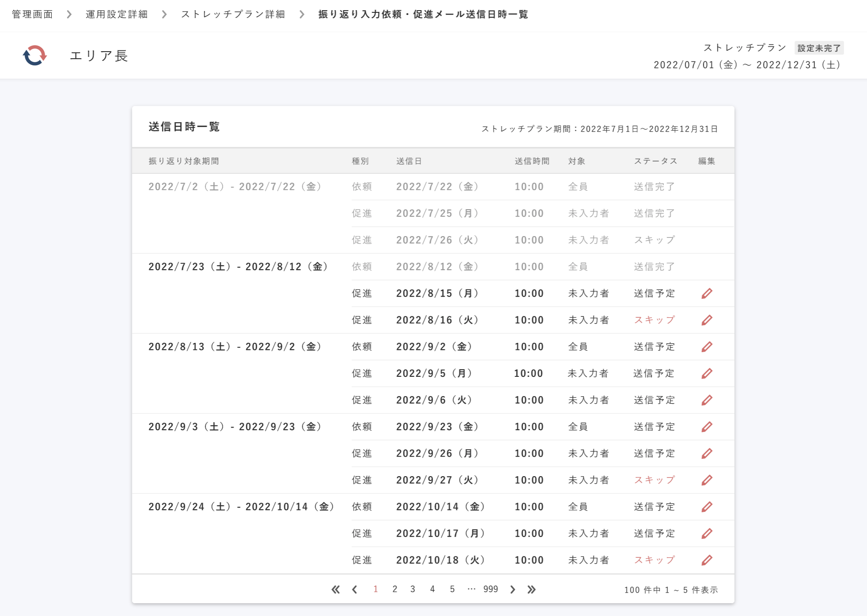
Task: Edit the 2022/10/17 reminder row
Action: (x=707, y=533)
